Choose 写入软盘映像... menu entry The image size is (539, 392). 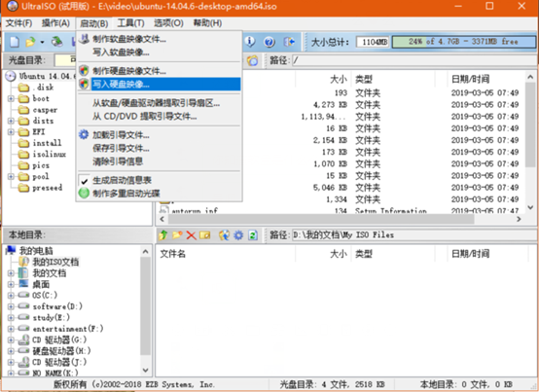pyautogui.click(x=160, y=53)
